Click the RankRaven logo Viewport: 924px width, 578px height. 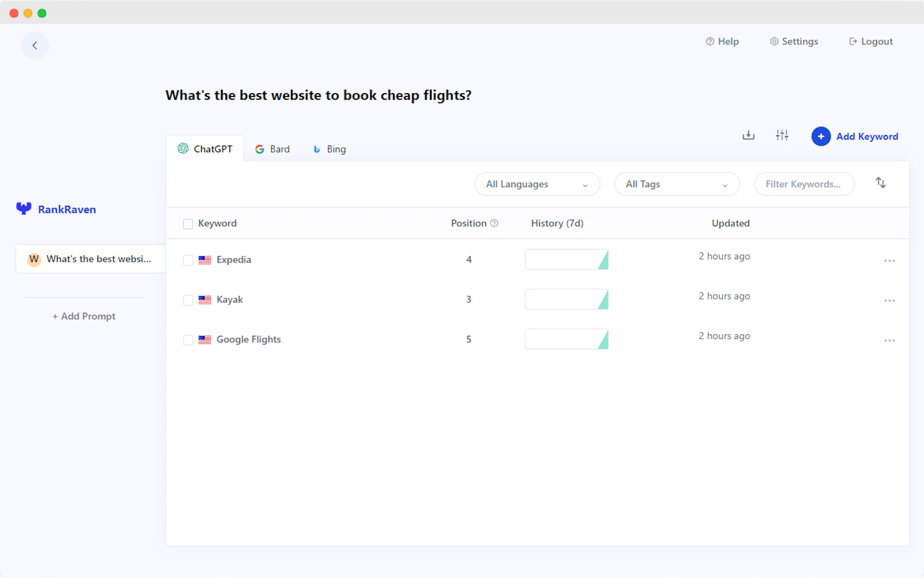[56, 209]
